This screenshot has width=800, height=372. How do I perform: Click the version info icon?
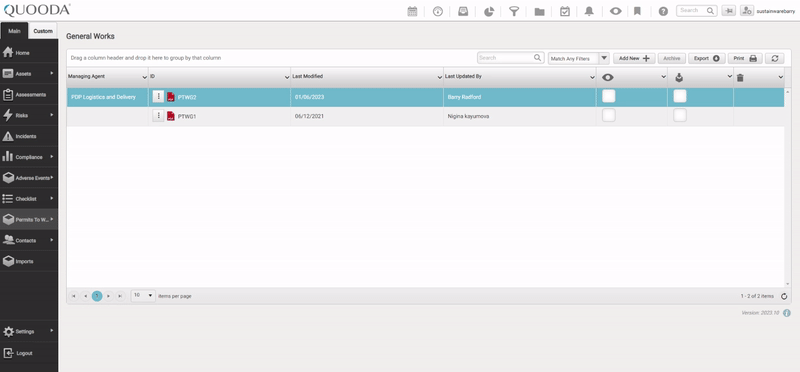787,313
